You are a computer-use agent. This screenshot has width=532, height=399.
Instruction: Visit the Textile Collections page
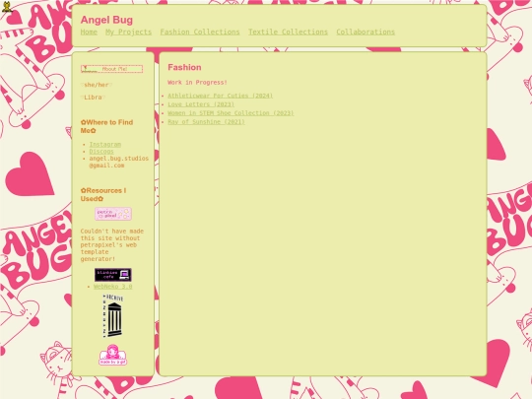pyautogui.click(x=288, y=32)
